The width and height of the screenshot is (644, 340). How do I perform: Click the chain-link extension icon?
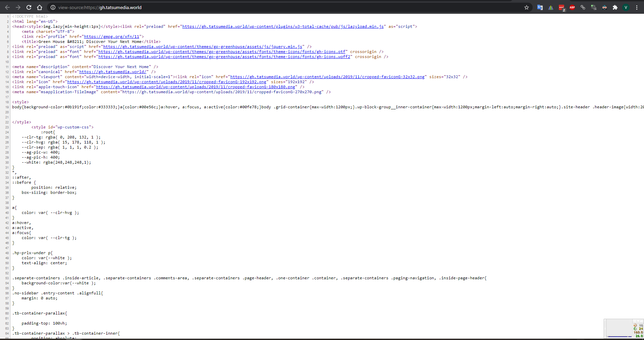[583, 7]
